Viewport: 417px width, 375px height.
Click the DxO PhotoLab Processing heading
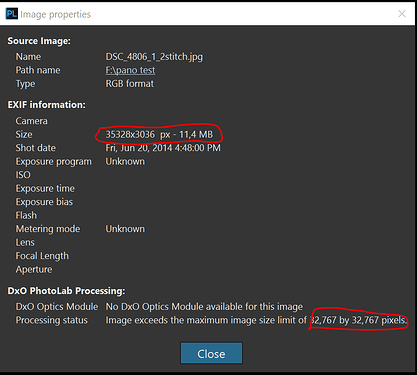[x=66, y=291]
